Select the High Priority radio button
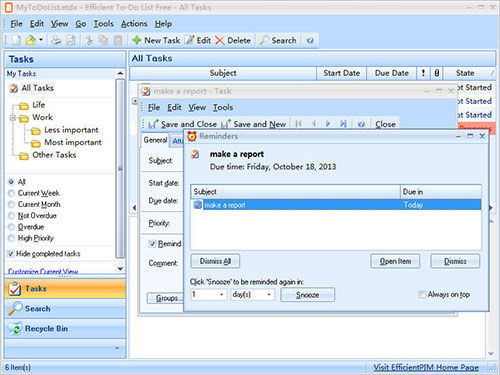 (11, 238)
